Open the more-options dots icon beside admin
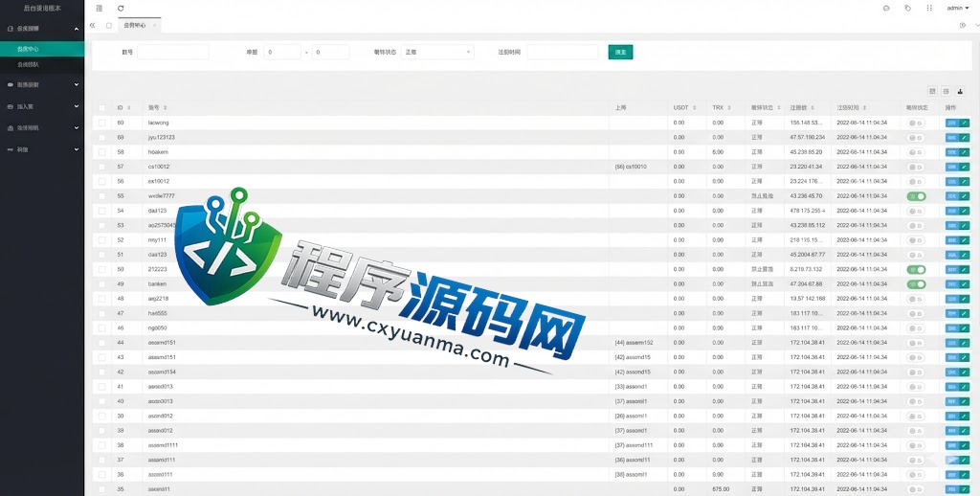The height and width of the screenshot is (496, 980). pos(929,8)
